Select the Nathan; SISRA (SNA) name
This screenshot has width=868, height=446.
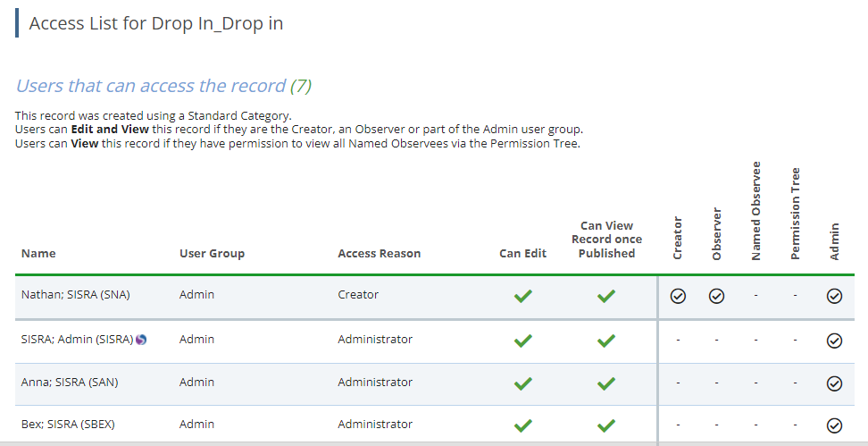[76, 295]
